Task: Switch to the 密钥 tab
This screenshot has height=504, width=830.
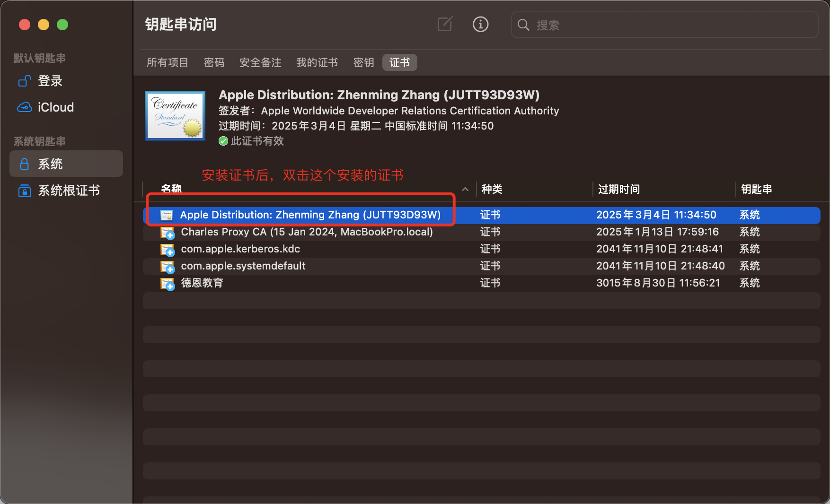Action: coord(364,62)
